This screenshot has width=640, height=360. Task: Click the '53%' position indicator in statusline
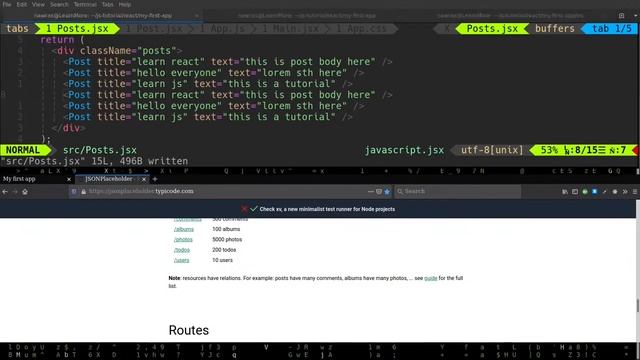[x=549, y=150]
